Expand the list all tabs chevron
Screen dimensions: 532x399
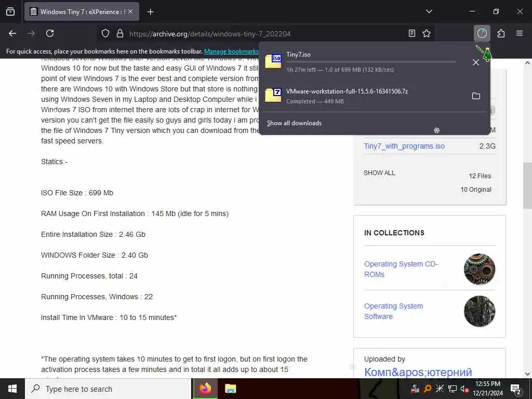[x=429, y=11]
